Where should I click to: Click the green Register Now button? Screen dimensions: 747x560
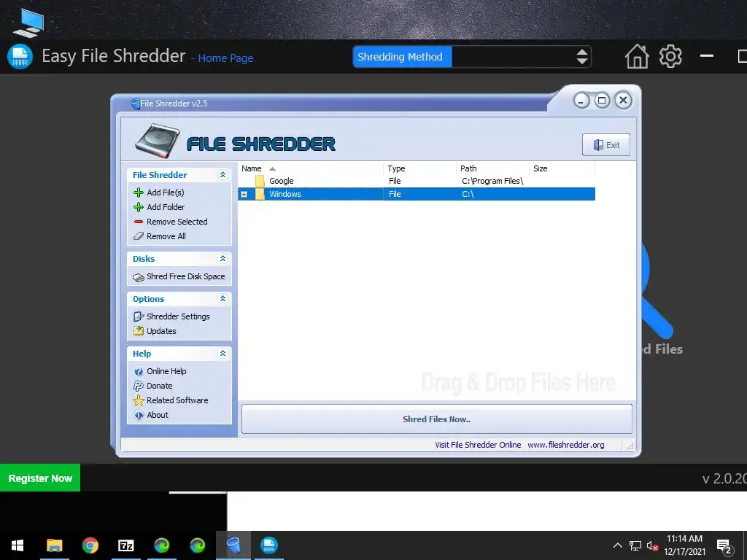coord(40,478)
